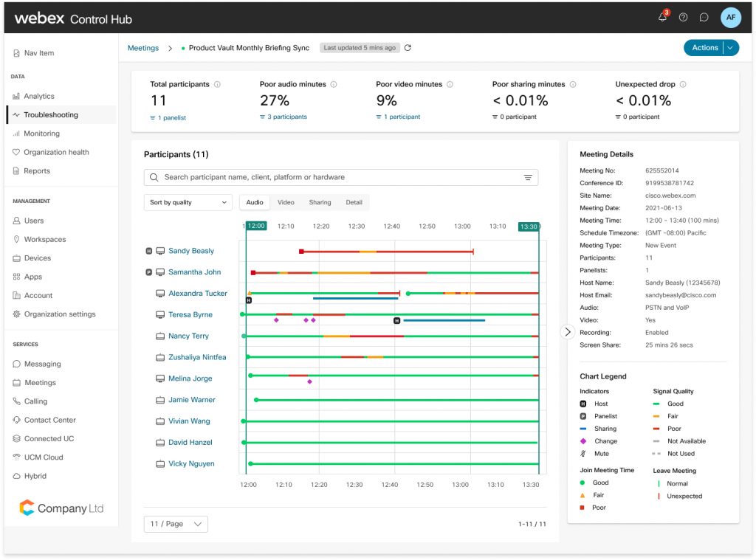Image resolution: width=756 pixels, height=560 pixels.
Task: Open the Sort by quality dropdown
Action: [188, 201]
